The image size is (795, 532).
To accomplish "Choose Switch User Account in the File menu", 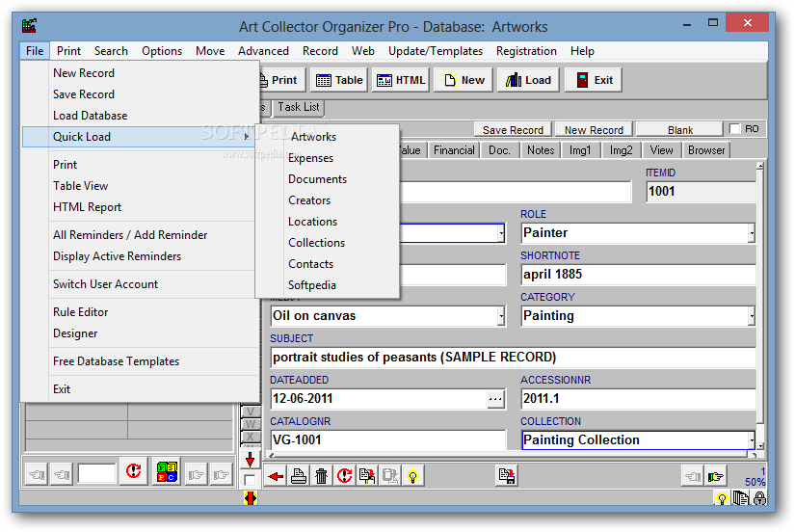I will click(x=141, y=284).
